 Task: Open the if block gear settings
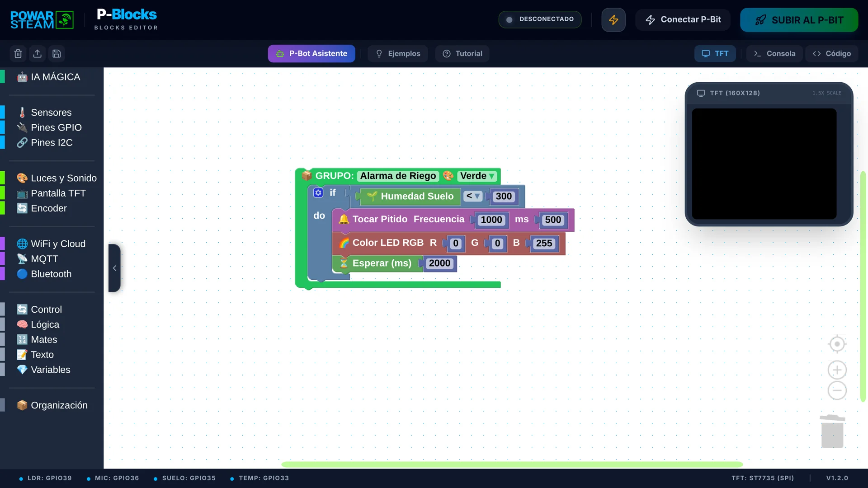point(318,193)
